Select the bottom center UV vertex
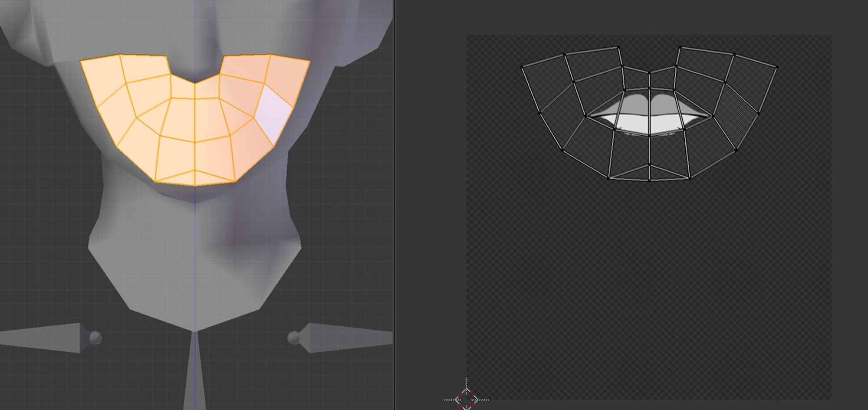The width and height of the screenshot is (868, 410). coord(649,180)
